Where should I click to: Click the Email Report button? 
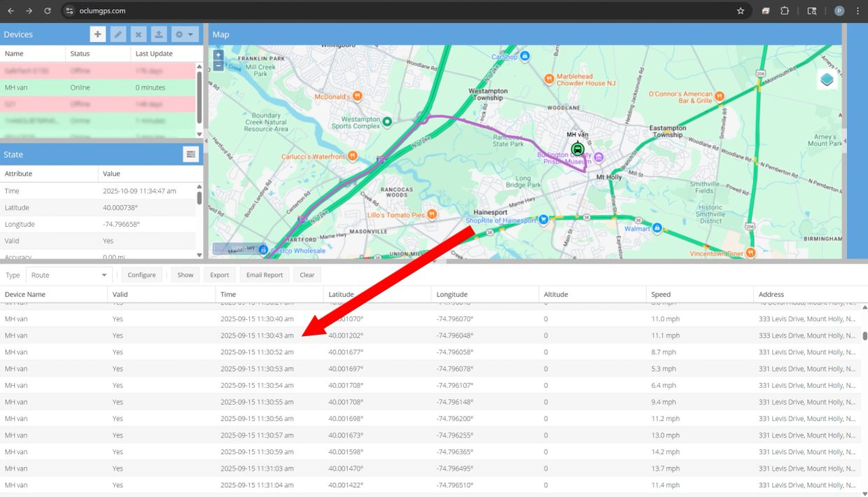[x=265, y=275]
